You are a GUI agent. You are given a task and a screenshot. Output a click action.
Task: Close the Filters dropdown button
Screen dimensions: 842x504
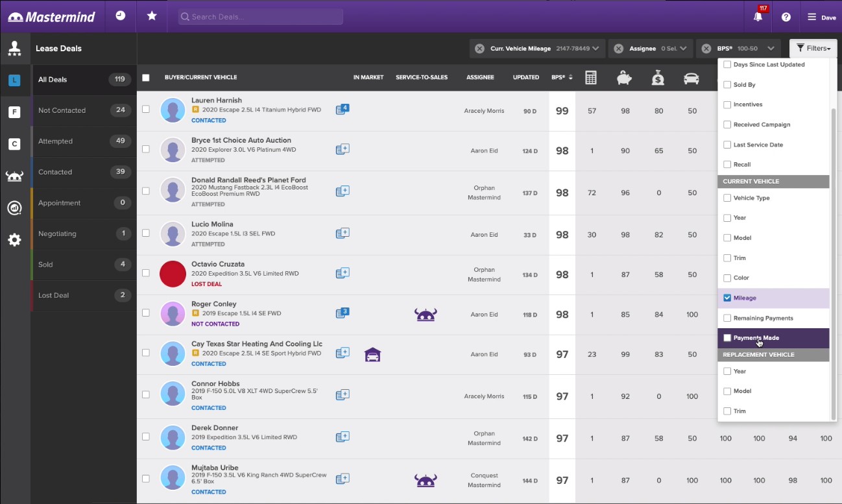tap(813, 49)
